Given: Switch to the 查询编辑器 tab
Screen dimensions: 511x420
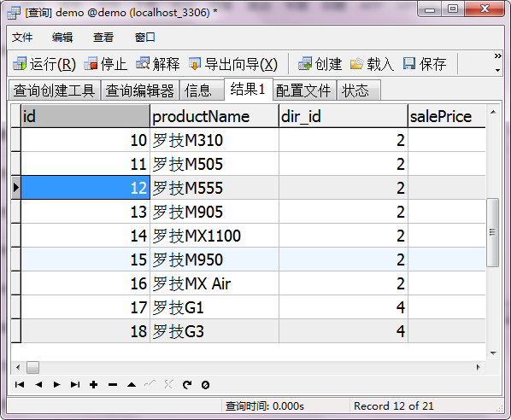Looking at the screenshot, I should [x=140, y=90].
